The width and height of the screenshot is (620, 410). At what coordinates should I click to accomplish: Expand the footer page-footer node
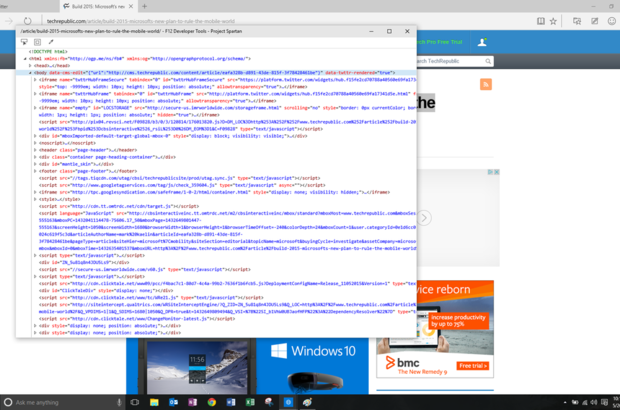tap(35, 171)
